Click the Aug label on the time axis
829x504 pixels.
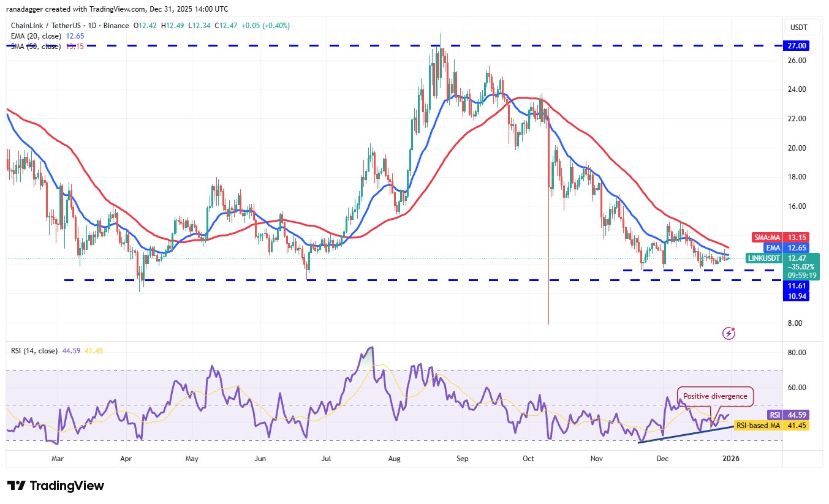pyautogui.click(x=395, y=459)
